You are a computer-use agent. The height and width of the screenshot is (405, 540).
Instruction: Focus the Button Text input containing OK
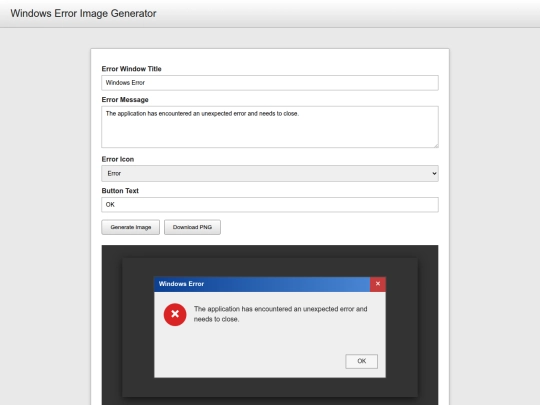click(270, 205)
